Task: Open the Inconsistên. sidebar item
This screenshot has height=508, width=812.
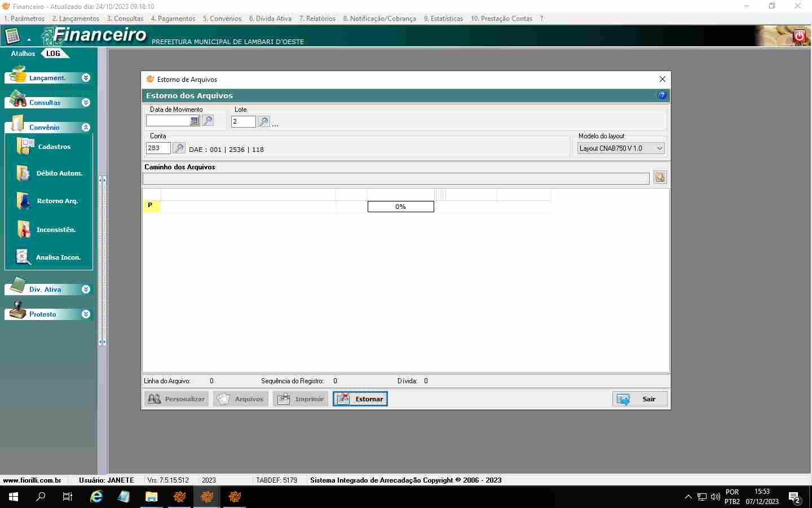Action: tap(24, 230)
